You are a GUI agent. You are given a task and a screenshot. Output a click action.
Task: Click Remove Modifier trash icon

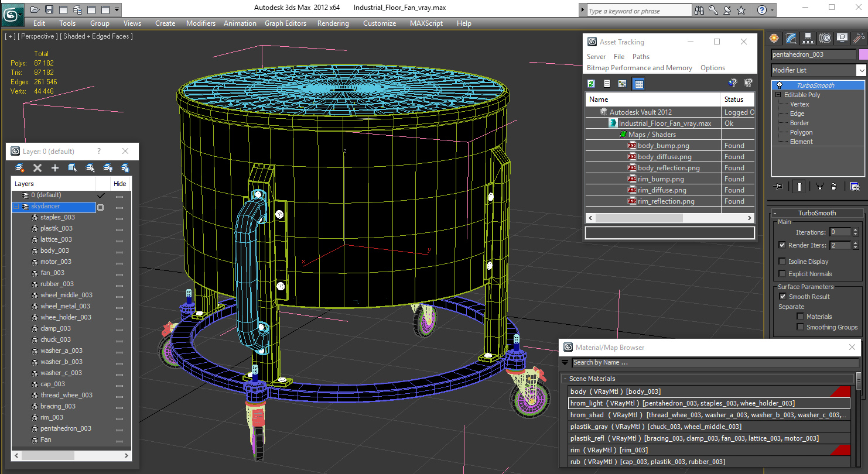(834, 186)
